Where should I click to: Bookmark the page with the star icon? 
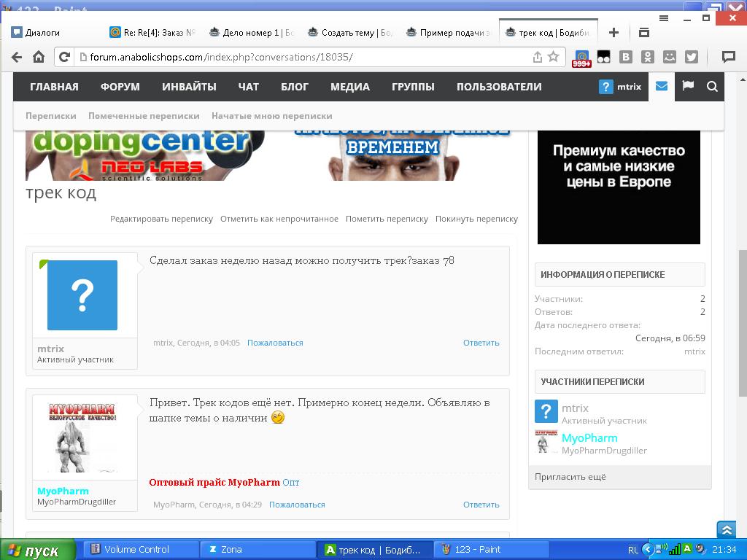[554, 57]
